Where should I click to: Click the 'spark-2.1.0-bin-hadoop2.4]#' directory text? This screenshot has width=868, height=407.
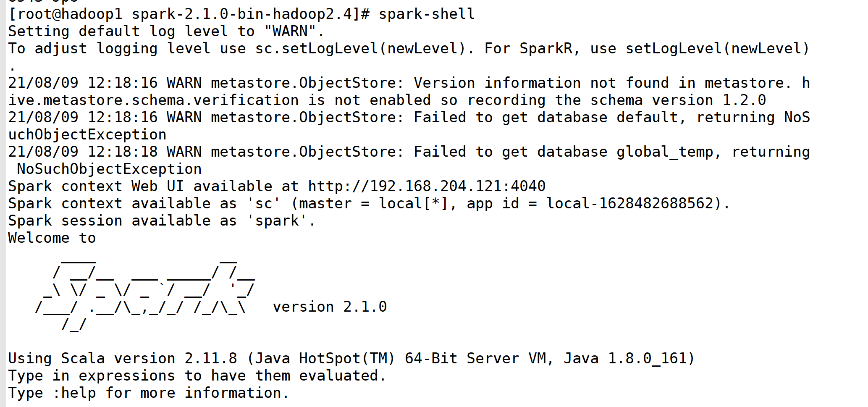(x=251, y=14)
